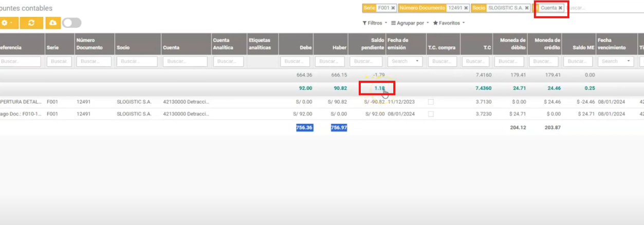Open the Favoritos dropdown
644x225 pixels.
click(449, 23)
